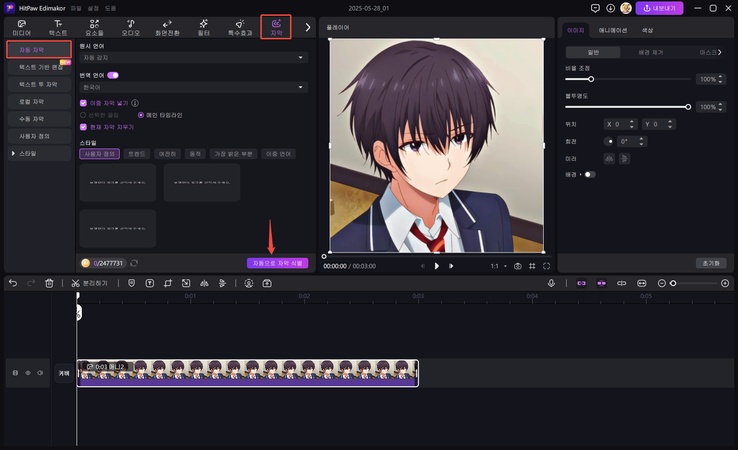The height and width of the screenshot is (450, 738).
Task: Click the undo arrow in timeline toolbar
Action: click(13, 283)
